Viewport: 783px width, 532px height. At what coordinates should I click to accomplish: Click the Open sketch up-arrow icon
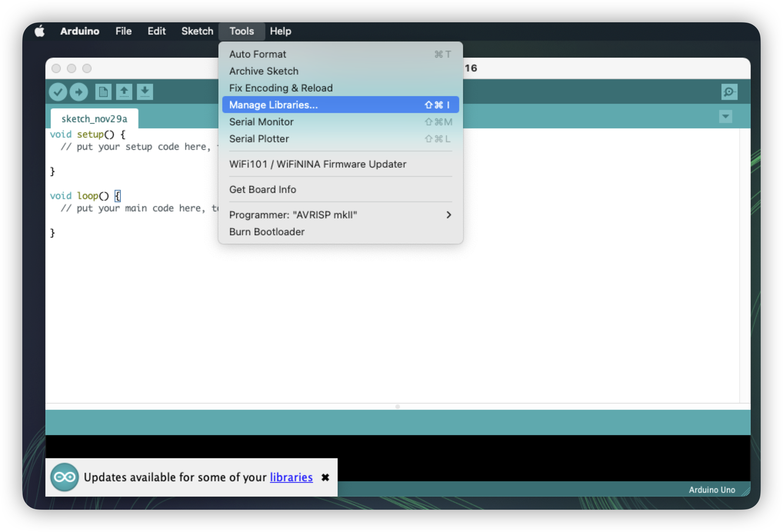pyautogui.click(x=124, y=92)
